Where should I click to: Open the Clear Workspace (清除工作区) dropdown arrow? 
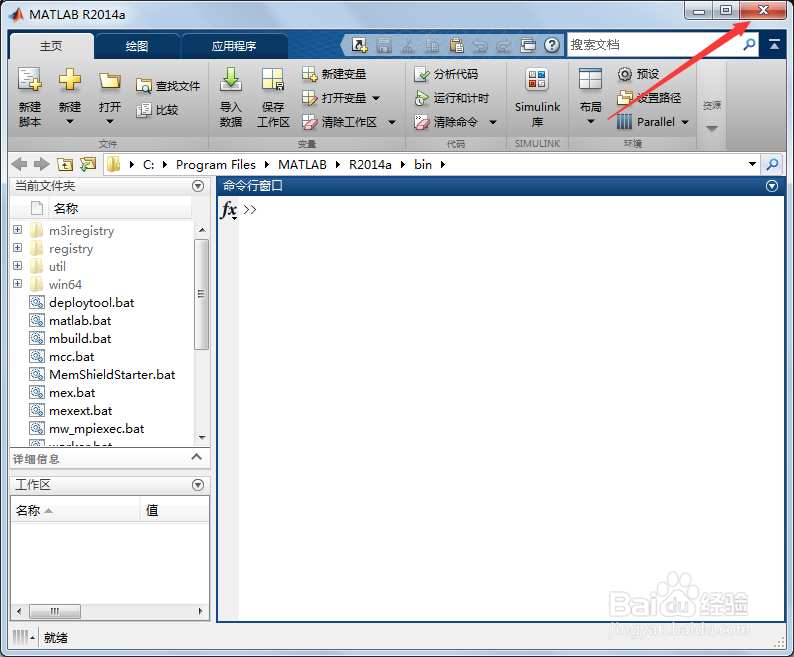[x=391, y=122]
